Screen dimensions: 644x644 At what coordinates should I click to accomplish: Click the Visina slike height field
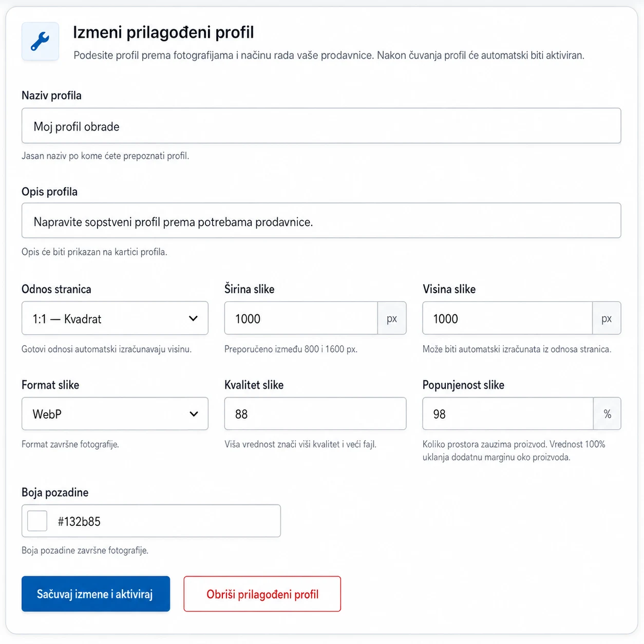click(x=507, y=318)
